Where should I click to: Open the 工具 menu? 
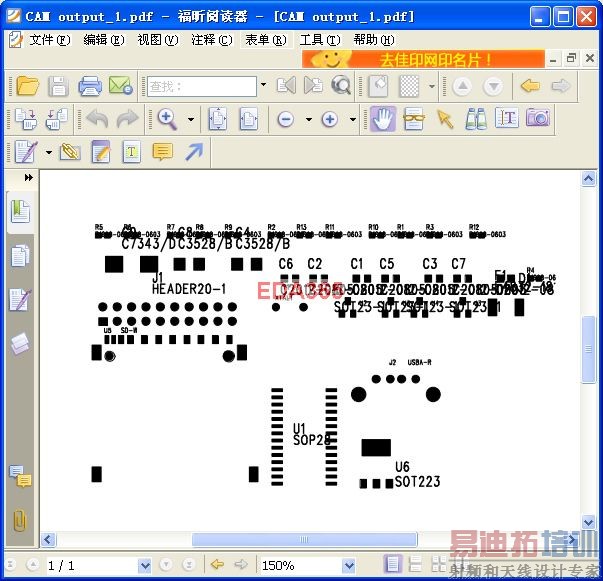coord(320,40)
